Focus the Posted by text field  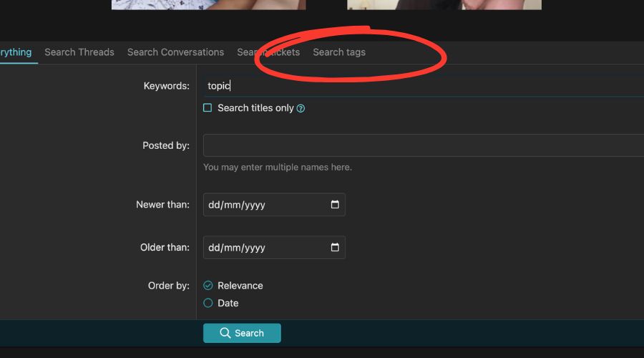click(x=424, y=145)
